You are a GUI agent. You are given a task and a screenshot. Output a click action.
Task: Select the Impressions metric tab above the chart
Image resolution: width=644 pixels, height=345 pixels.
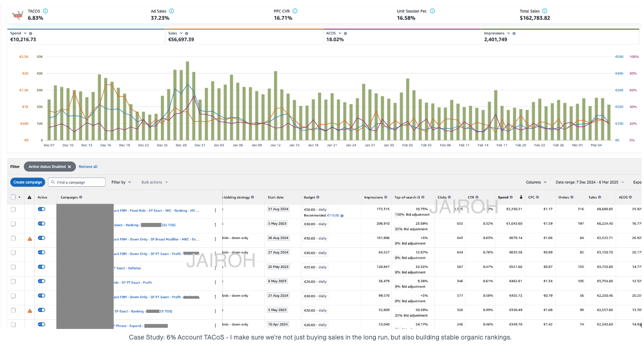561,37
